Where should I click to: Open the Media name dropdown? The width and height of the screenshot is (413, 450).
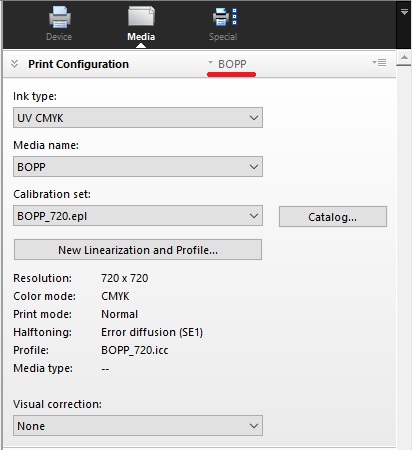point(138,167)
